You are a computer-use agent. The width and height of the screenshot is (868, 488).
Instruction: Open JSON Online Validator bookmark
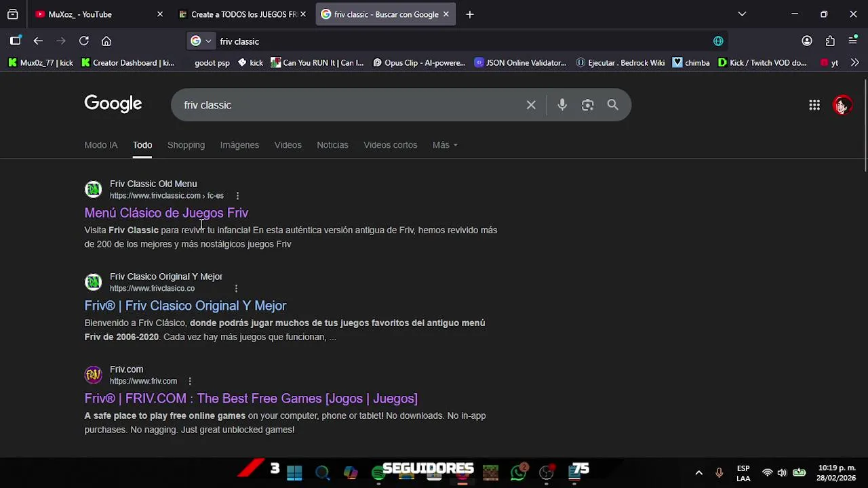(521, 62)
